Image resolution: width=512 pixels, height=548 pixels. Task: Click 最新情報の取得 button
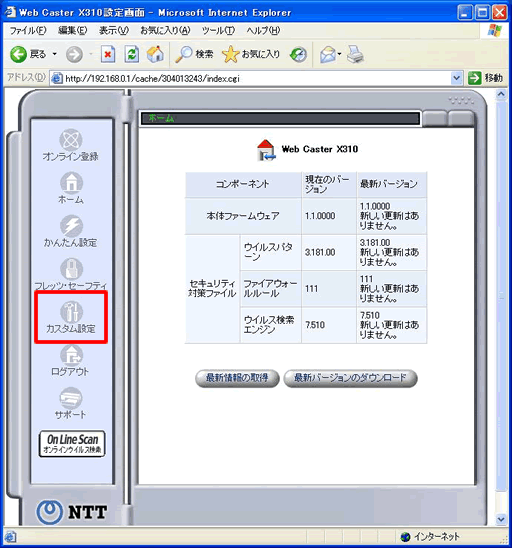point(237,378)
